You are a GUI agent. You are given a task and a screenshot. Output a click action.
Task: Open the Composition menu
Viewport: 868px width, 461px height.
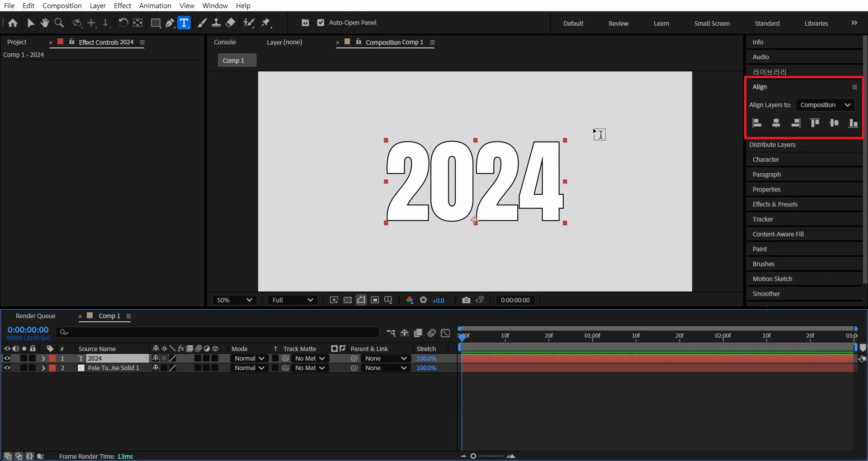[62, 5]
